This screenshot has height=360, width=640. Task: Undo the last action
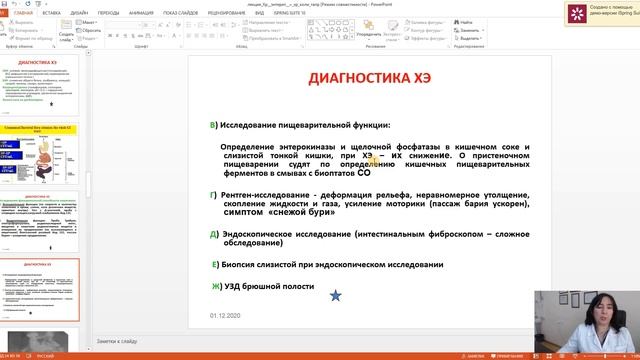point(14,4)
